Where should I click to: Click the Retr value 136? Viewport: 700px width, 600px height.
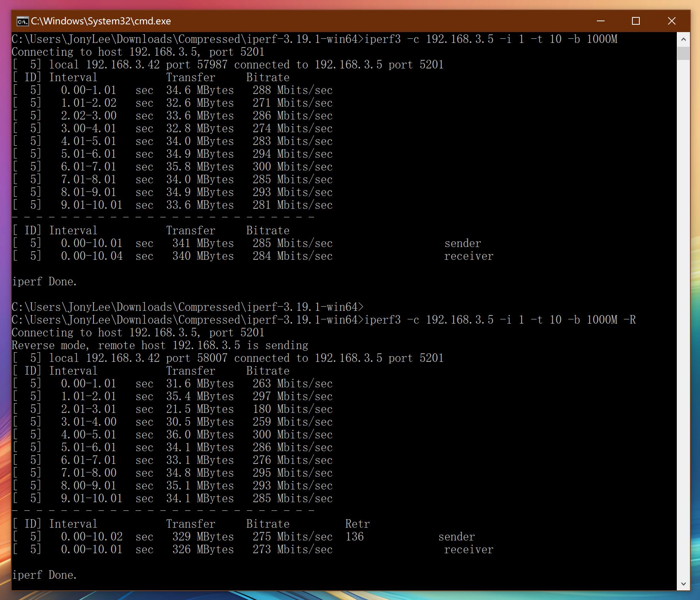[x=354, y=537]
